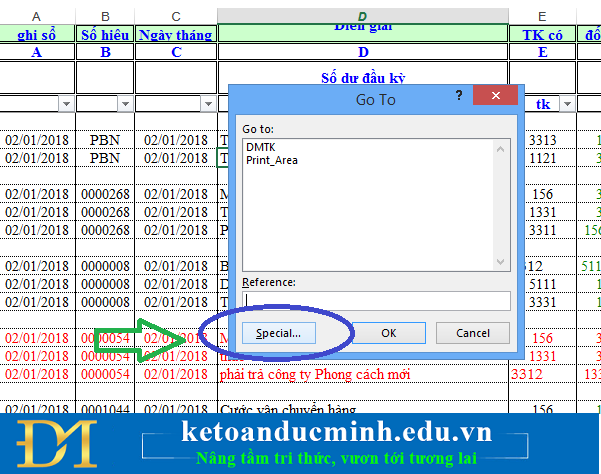Image resolution: width=601 pixels, height=474 pixels.
Task: Click first PBN cell in column B
Action: [105, 140]
